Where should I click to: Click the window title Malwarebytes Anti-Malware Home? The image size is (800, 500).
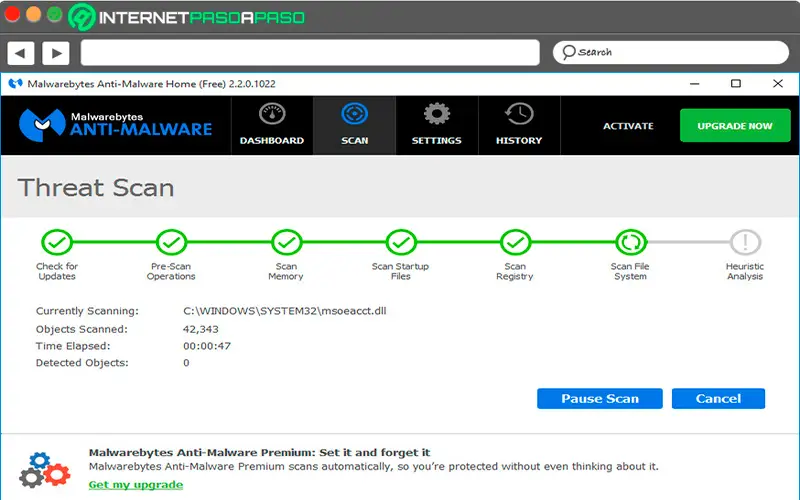tap(152, 84)
